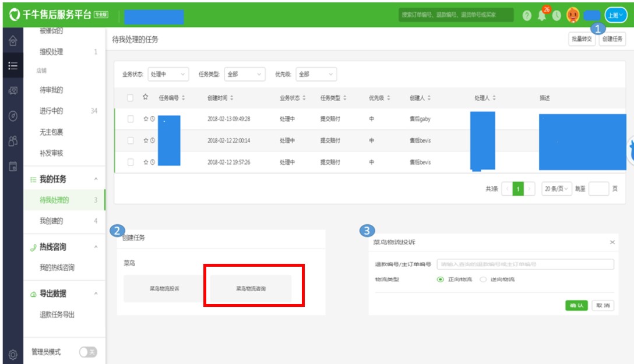
Task: Click the settings gear at sidebar bottom
Action: pos(12,354)
